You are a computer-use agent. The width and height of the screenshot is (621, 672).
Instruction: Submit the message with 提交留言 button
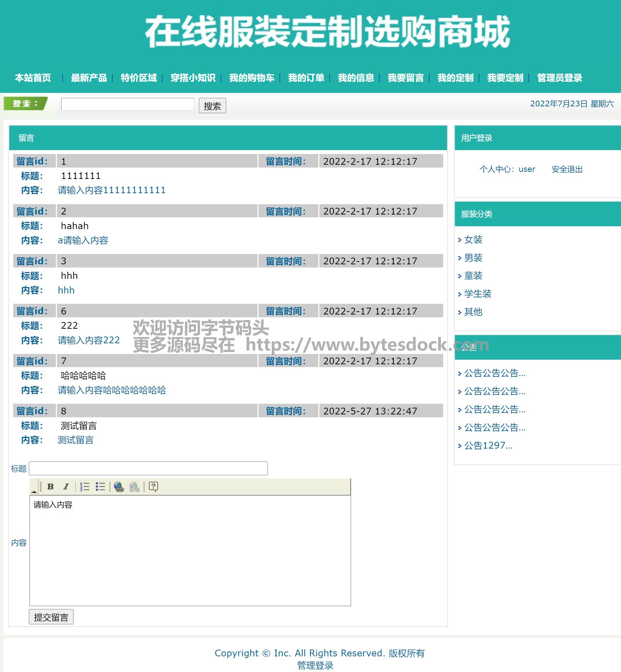pyautogui.click(x=51, y=617)
